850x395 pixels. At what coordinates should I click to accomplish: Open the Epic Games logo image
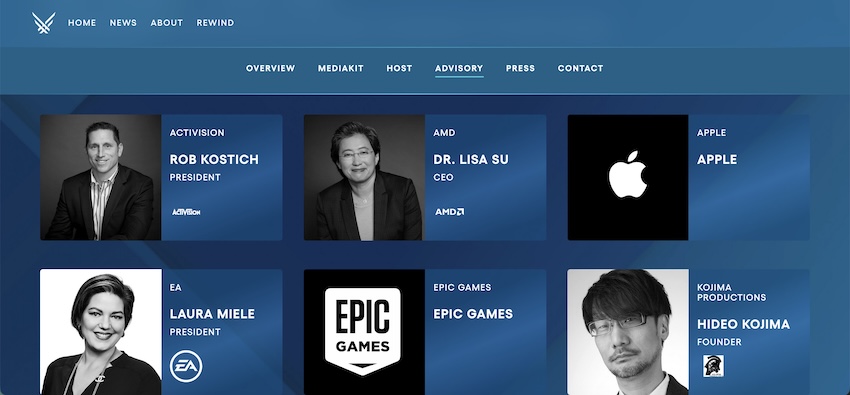point(364,332)
